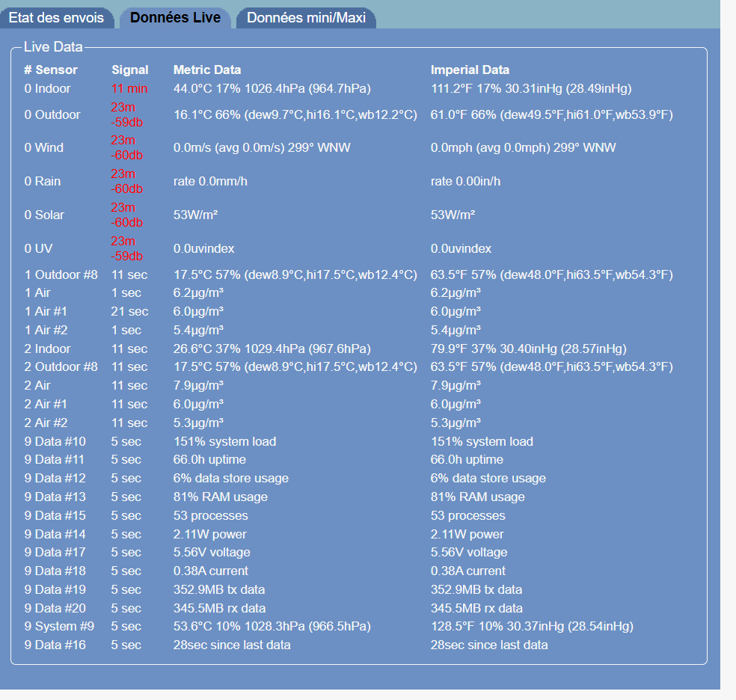The image size is (736, 700).
Task: Select "81% RAM usage" in Metric Data column
Action: point(221,497)
